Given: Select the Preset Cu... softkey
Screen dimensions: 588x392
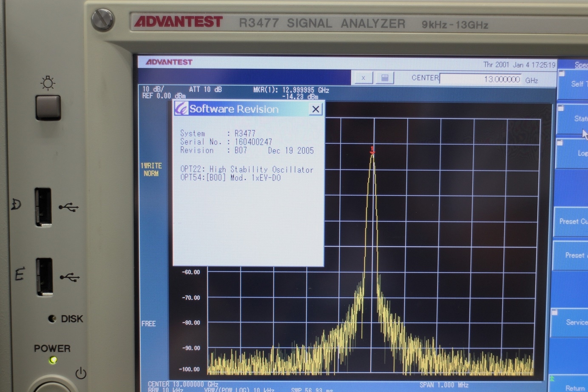Looking at the screenshot, I should [571, 222].
